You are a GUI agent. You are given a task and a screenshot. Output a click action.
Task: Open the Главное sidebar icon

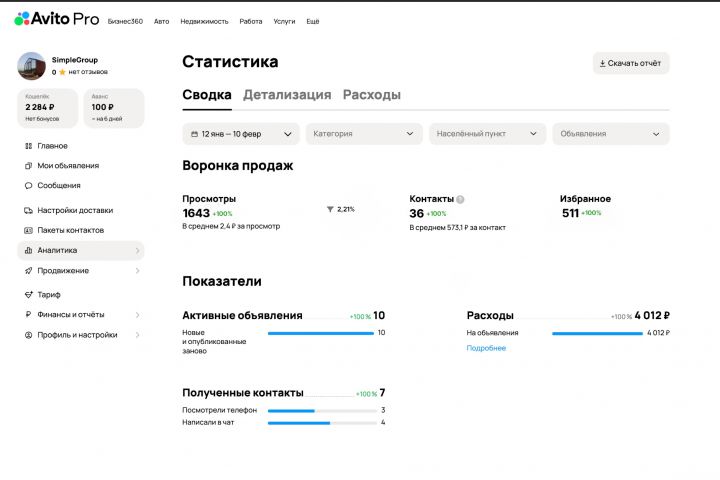(x=28, y=146)
